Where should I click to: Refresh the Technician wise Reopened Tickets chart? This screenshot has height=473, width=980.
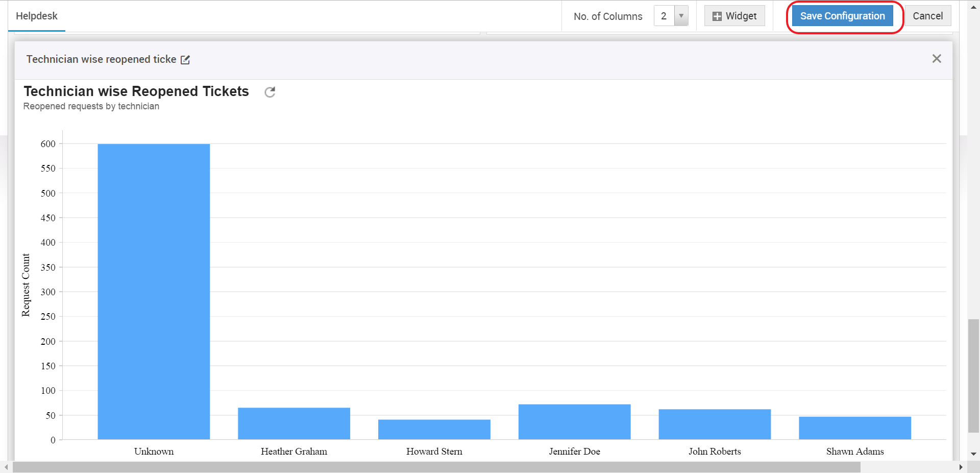click(x=269, y=92)
